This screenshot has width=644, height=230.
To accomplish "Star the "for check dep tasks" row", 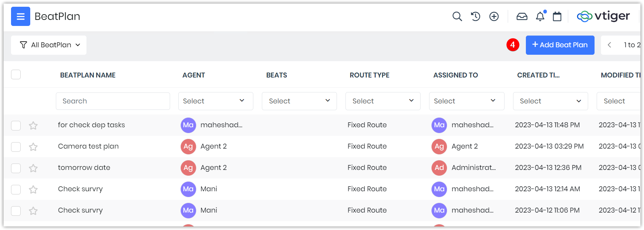I will (33, 125).
